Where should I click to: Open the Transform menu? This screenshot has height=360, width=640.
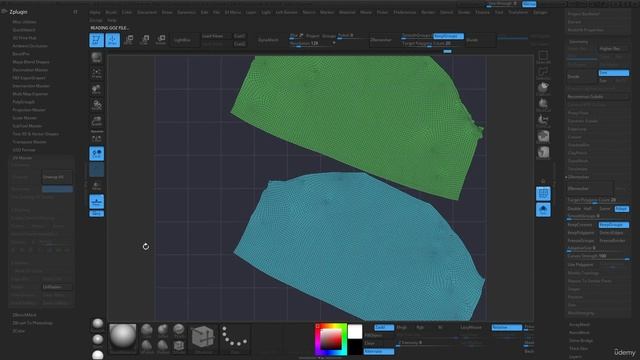pyautogui.click(x=518, y=12)
